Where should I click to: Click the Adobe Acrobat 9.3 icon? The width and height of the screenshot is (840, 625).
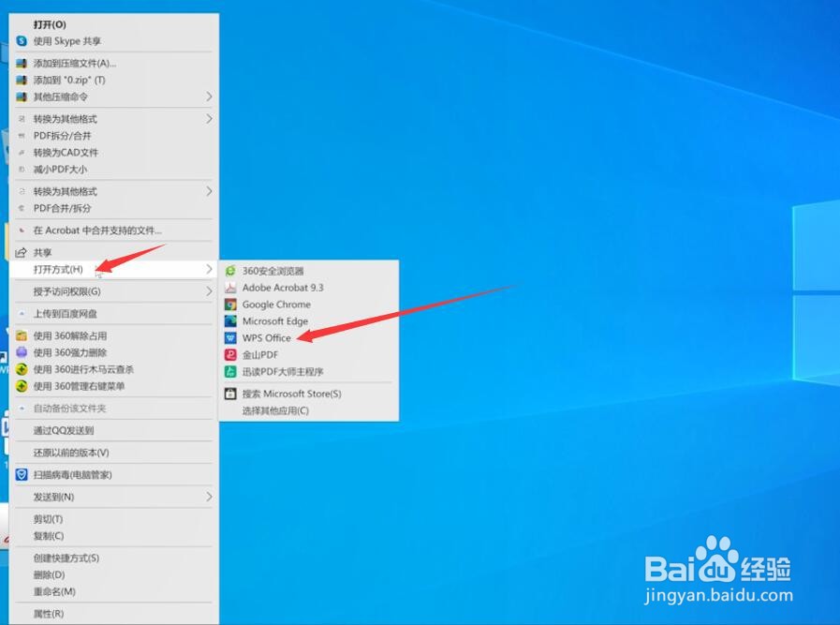pos(230,288)
